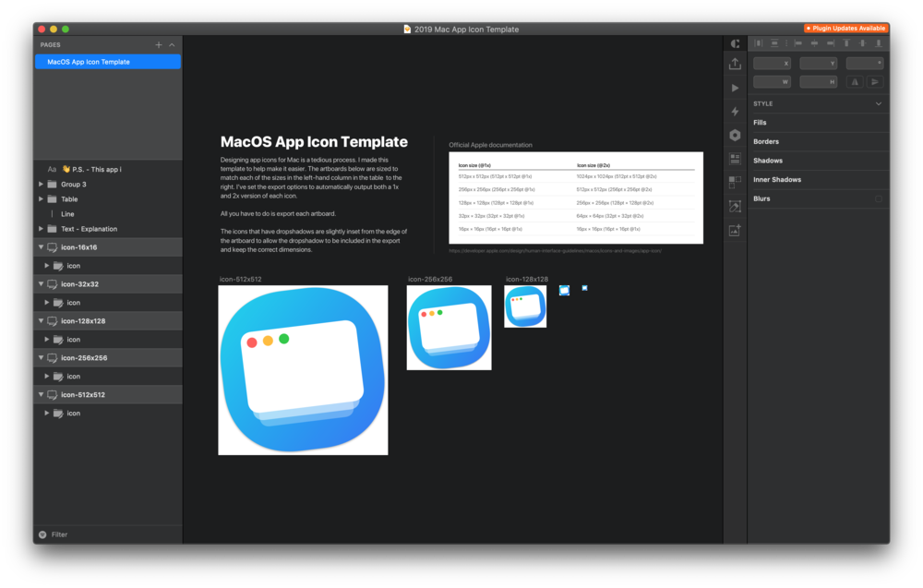Select the icon-256x256 artboard layer
The height and width of the screenshot is (588, 923).
[84, 358]
